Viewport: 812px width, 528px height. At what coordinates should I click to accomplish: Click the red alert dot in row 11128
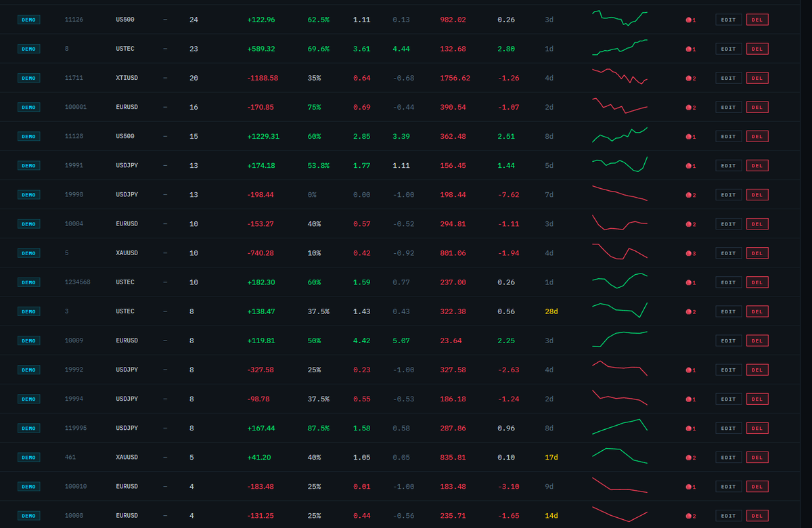(x=689, y=136)
